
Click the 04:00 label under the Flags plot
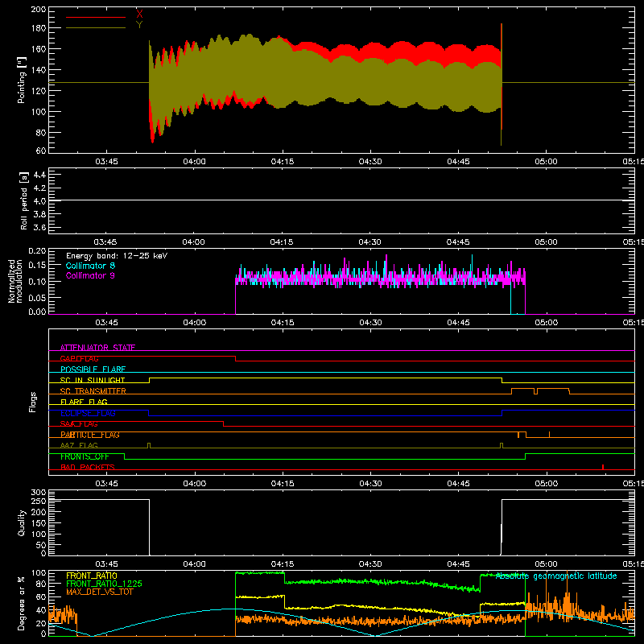194,484
